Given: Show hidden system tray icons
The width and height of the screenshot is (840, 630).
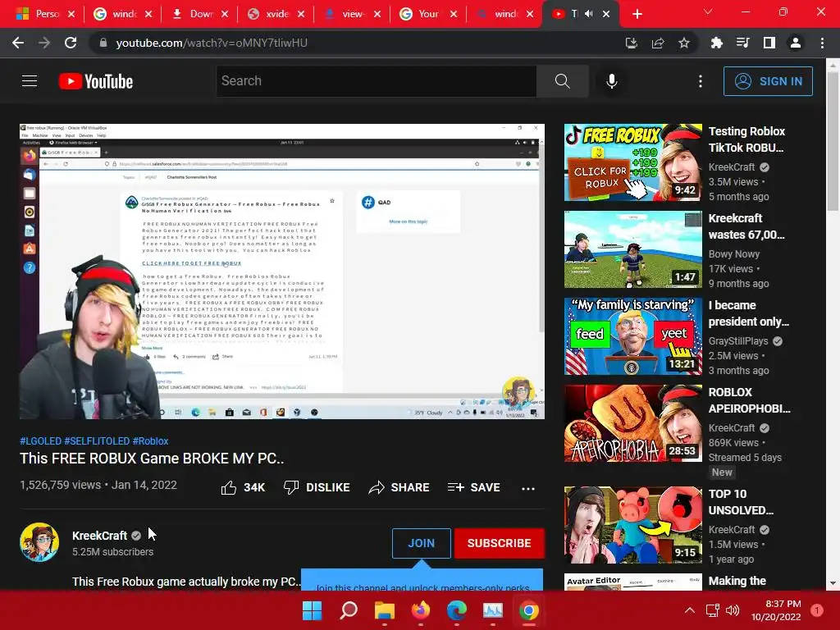Looking at the screenshot, I should [x=690, y=610].
